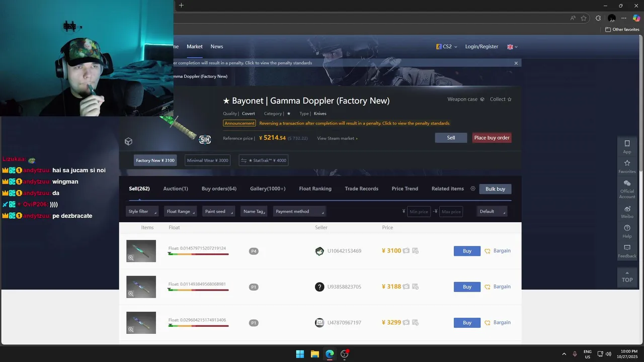
Task: Click the 3D inspect cube icon
Action: (x=128, y=142)
